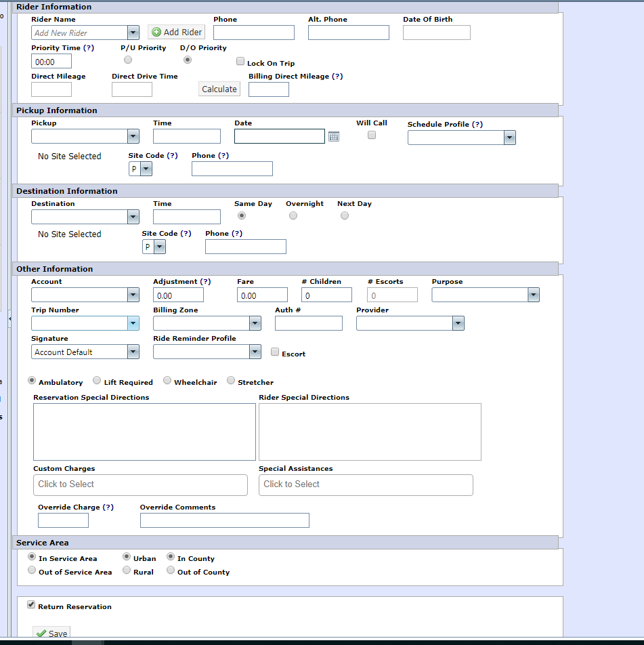Open the Trip Number dropdown

[133, 323]
